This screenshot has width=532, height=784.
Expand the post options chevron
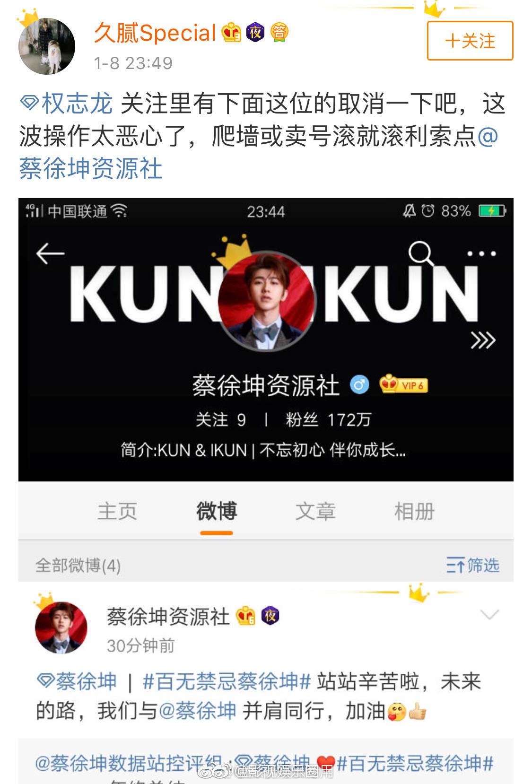point(489,615)
